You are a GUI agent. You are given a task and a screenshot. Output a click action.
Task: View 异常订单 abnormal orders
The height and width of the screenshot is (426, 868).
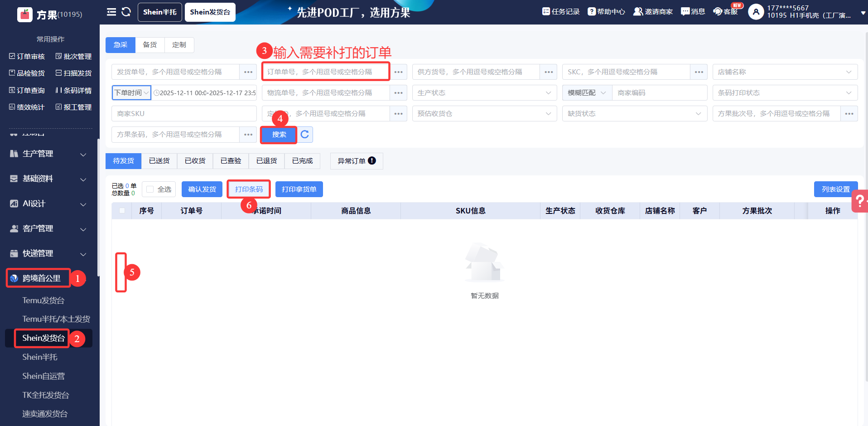click(x=357, y=161)
